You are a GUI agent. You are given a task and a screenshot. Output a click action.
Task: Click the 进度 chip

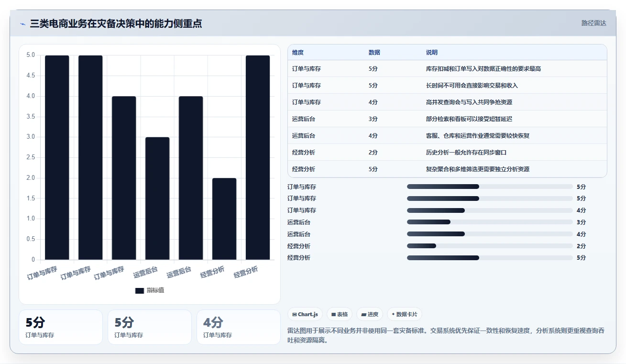[370, 314]
